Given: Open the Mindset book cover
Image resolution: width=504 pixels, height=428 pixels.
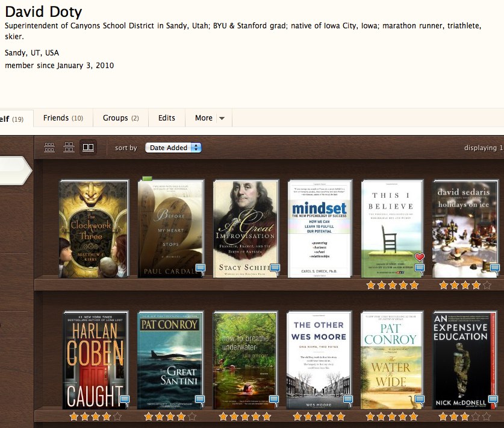Looking at the screenshot, I should click(x=319, y=229).
